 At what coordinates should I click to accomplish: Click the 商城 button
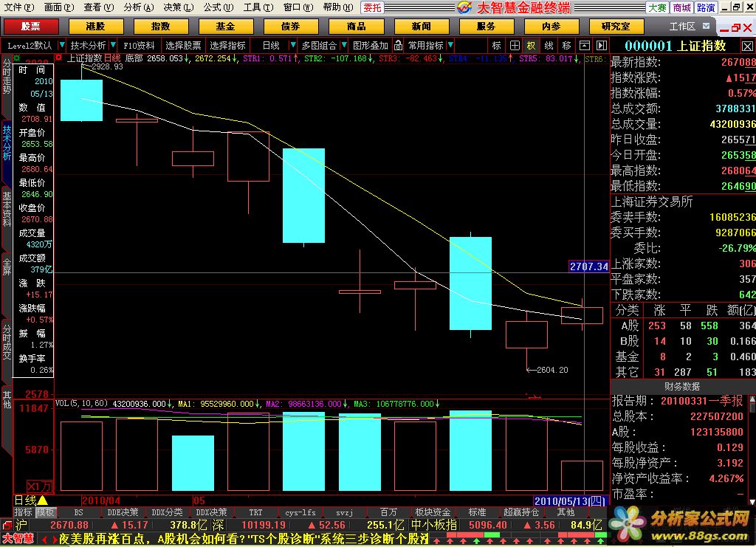(681, 7)
